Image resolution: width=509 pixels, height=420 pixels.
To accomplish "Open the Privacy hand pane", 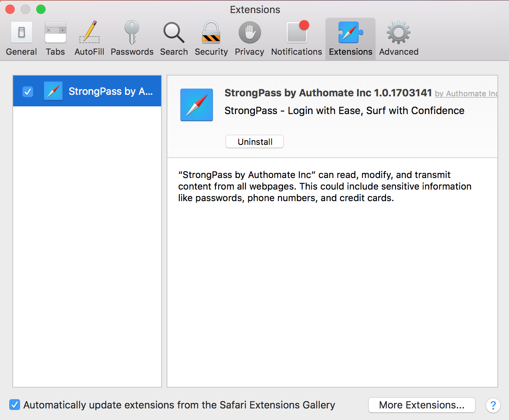I will pos(249,39).
